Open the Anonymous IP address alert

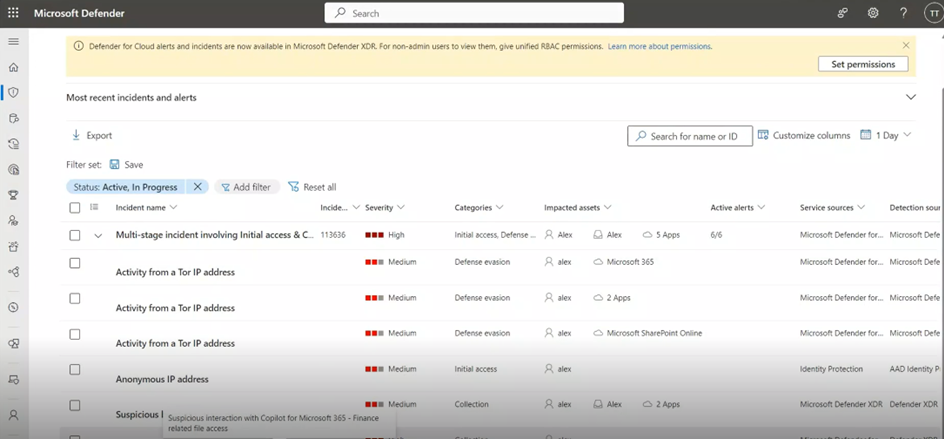[162, 379]
